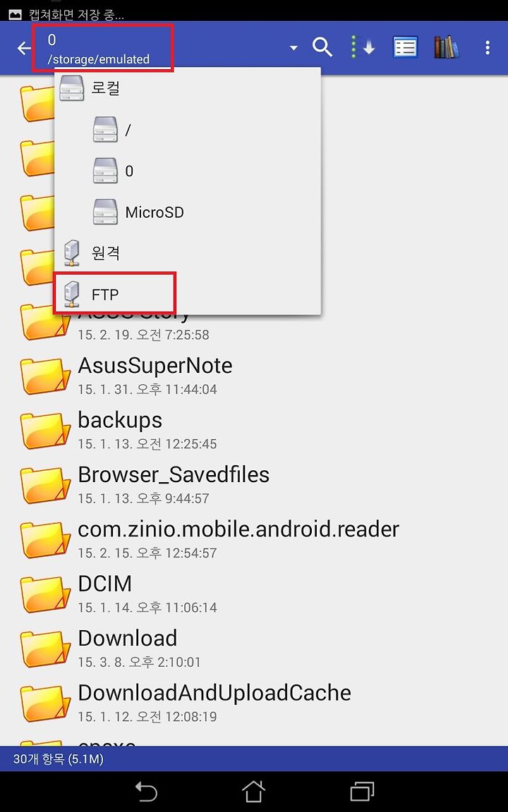The width and height of the screenshot is (508, 812).
Task: Choose MicroSD storage from the list
Action: (188, 211)
